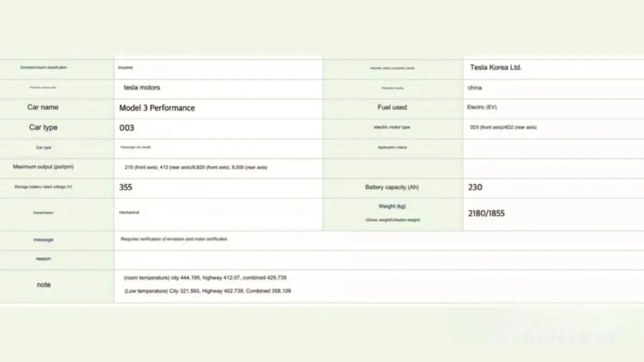Viewport: 644px width, 362px height.
Task: Click the 'Storage battery rated voltage (V)' label
Action: [x=43, y=186]
